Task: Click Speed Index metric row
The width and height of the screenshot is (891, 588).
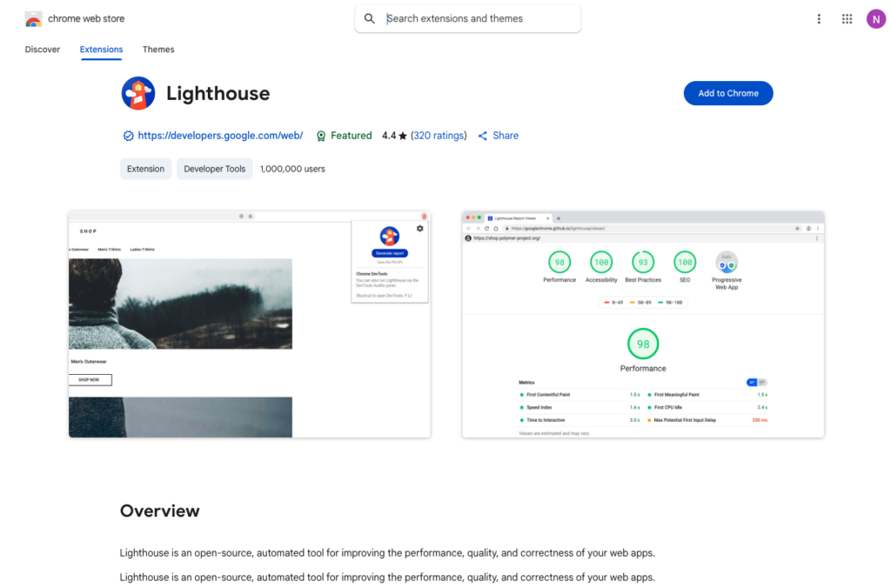Action: pyautogui.click(x=579, y=407)
